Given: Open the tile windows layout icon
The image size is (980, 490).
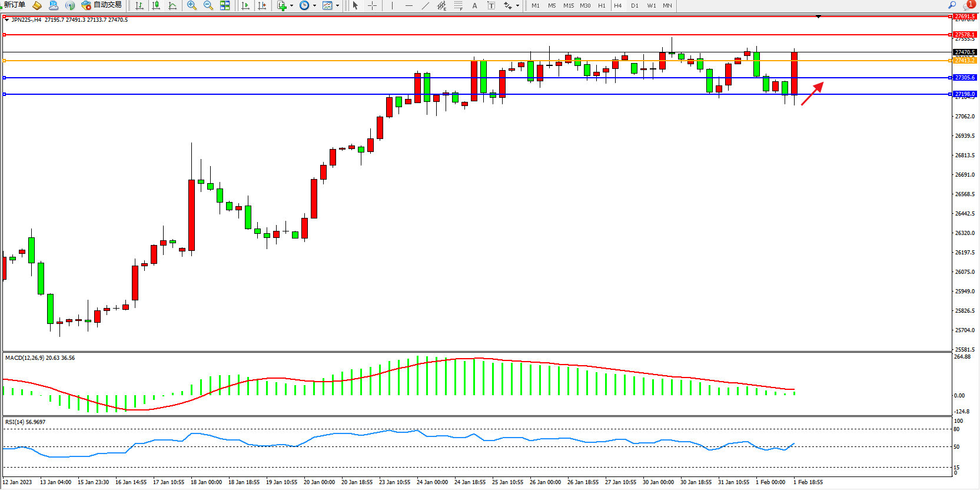Looking at the screenshot, I should pyautogui.click(x=225, y=5).
